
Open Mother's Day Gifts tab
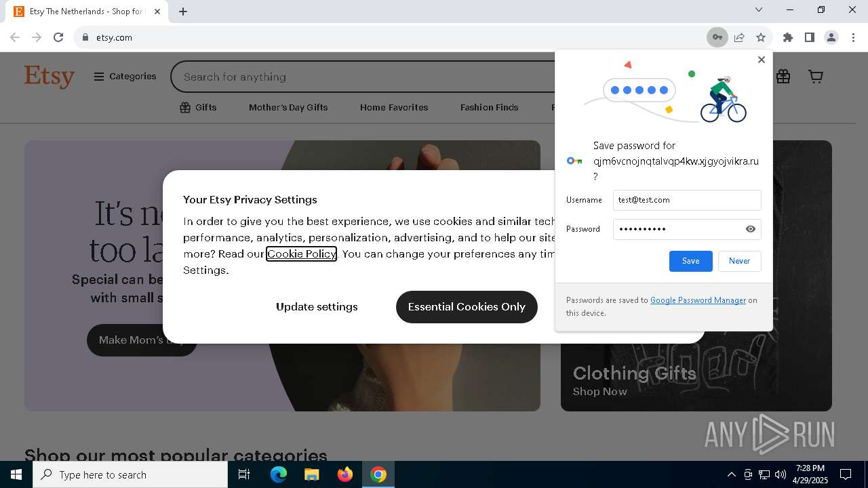pos(288,107)
